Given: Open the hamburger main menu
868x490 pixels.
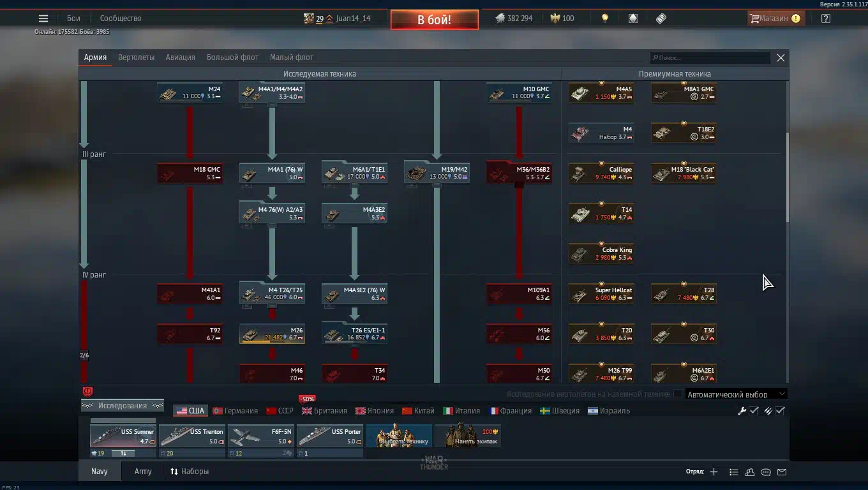Looking at the screenshot, I should coord(43,19).
